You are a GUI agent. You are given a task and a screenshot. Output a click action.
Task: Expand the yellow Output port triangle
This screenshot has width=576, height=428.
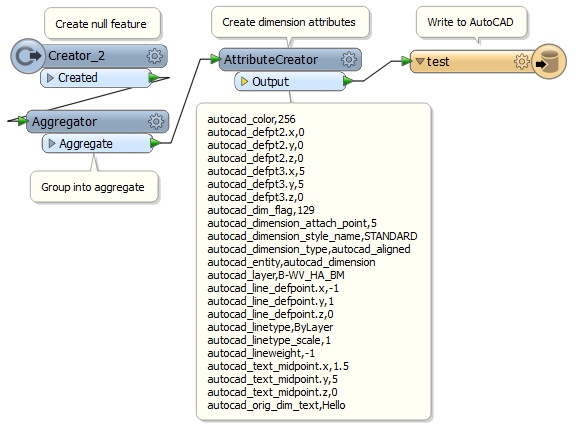244,81
